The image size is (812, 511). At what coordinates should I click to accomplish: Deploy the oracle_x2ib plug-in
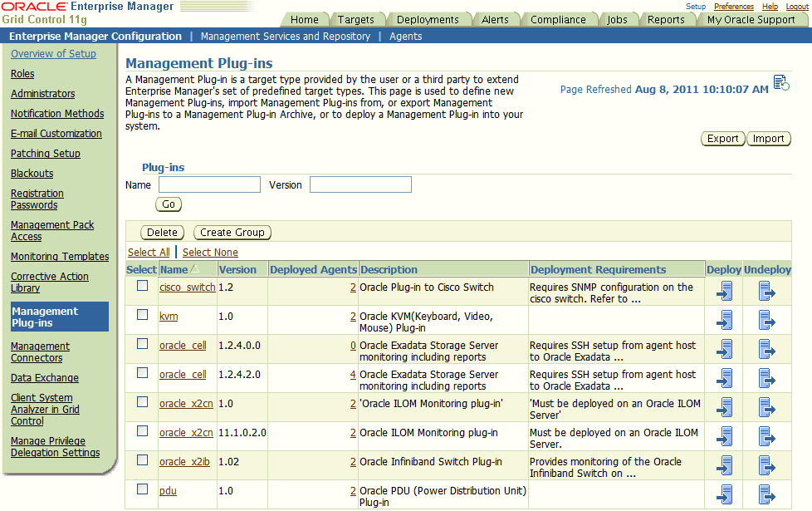(x=725, y=465)
